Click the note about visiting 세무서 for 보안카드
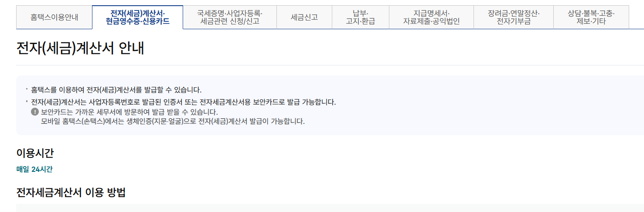 [129, 112]
